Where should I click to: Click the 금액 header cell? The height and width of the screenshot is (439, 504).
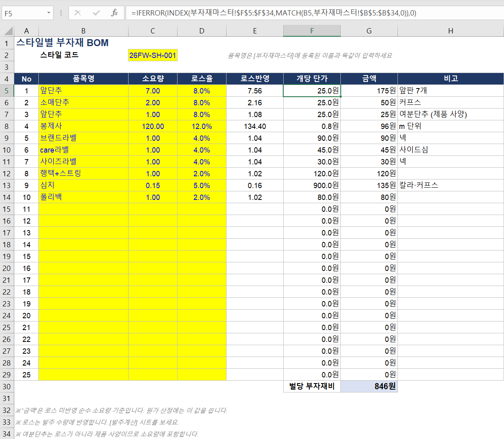(x=369, y=79)
